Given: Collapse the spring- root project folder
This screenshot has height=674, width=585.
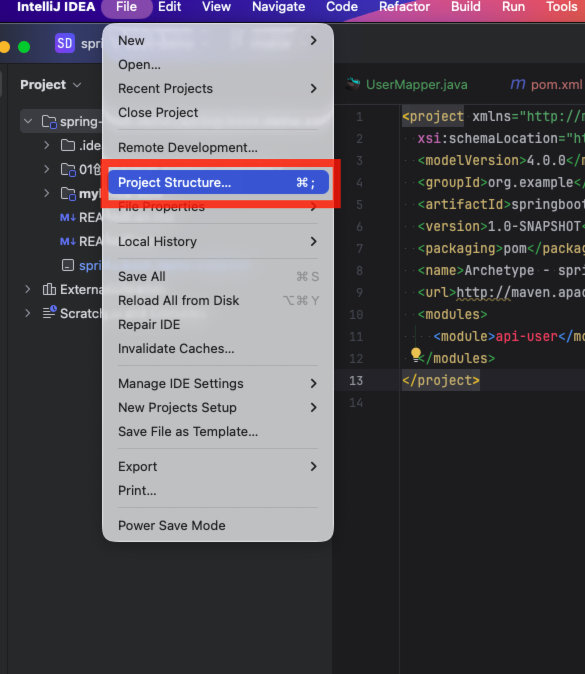Looking at the screenshot, I should pyautogui.click(x=28, y=122).
